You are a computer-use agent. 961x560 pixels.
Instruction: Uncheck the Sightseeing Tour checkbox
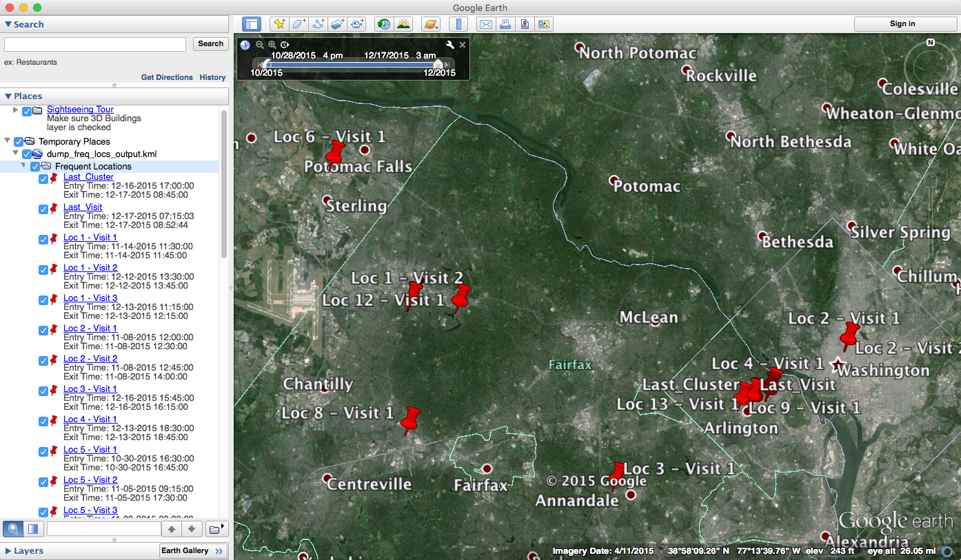[27, 111]
